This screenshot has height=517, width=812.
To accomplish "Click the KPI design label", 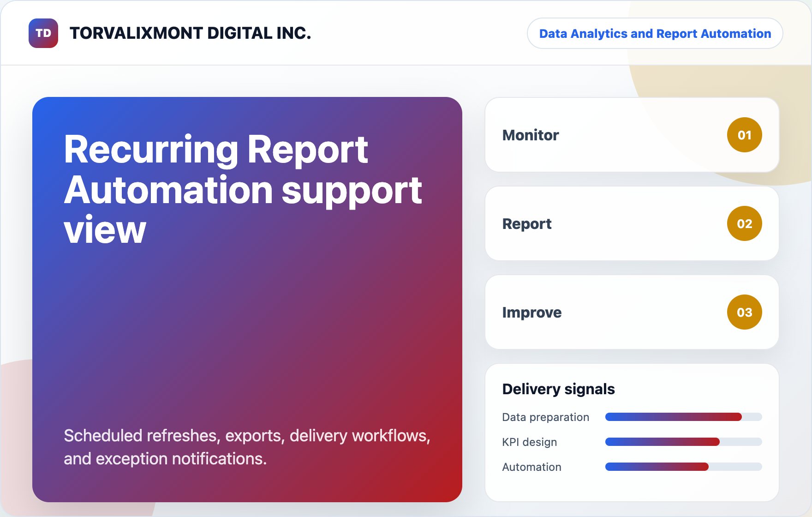I will click(x=529, y=442).
